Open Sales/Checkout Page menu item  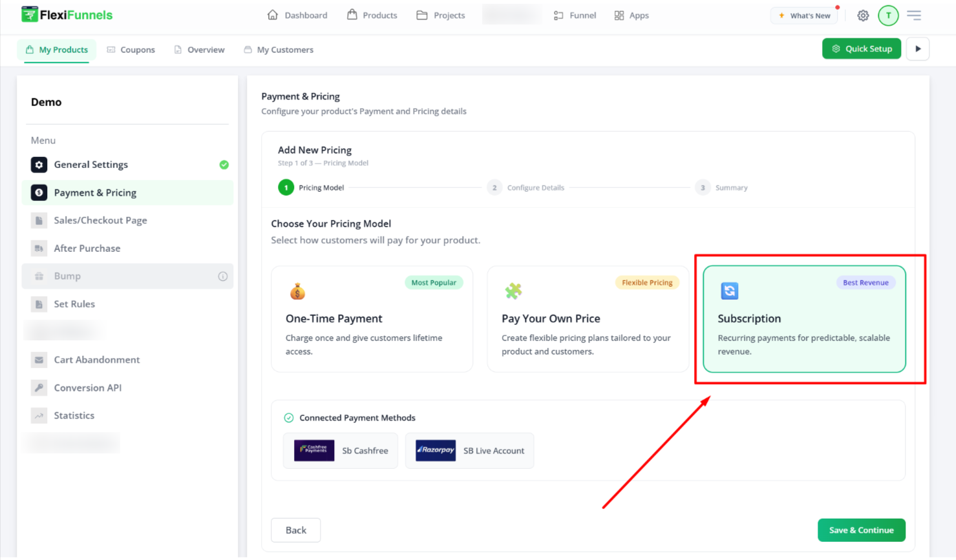(127, 220)
